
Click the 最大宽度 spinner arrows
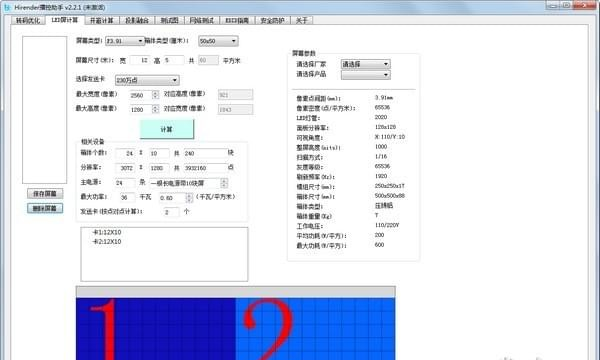pos(155,95)
